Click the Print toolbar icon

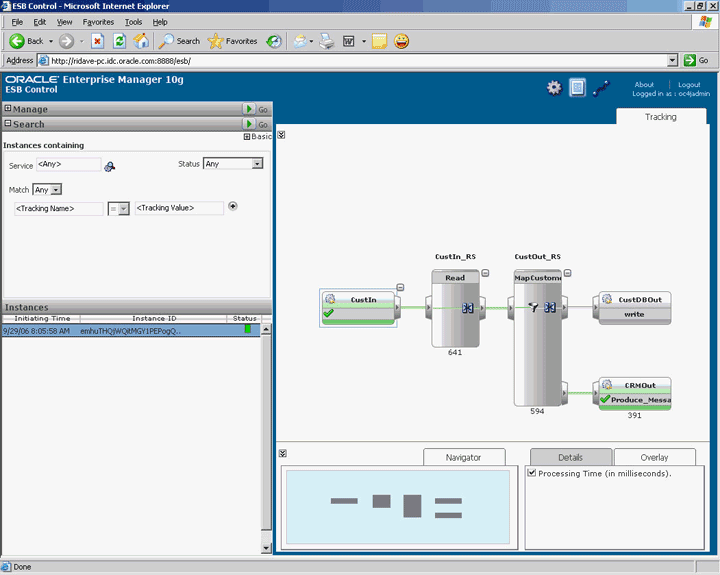point(327,41)
